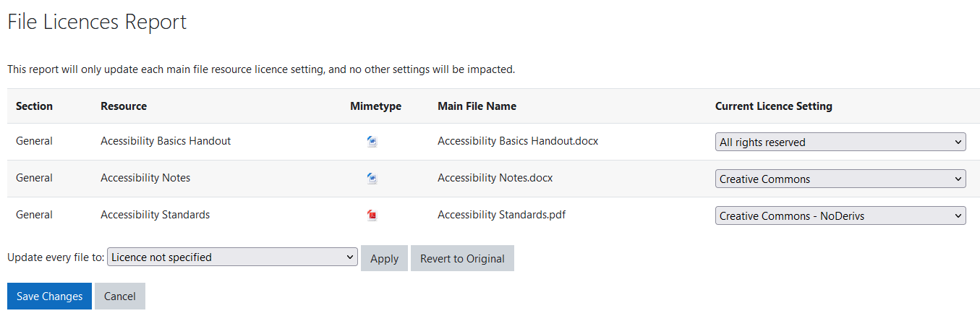The width and height of the screenshot is (980, 316).
Task: Open the 'All rights reserved' licence dropdown
Action: tap(840, 142)
